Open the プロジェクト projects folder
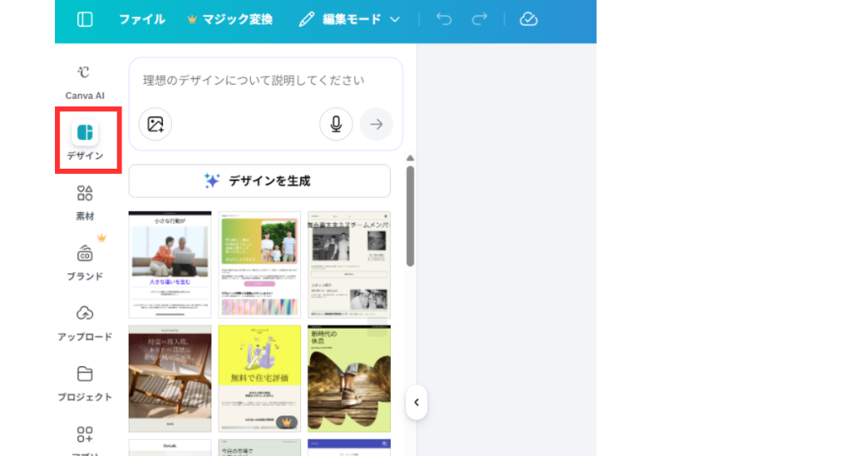868x456 pixels. point(85,382)
